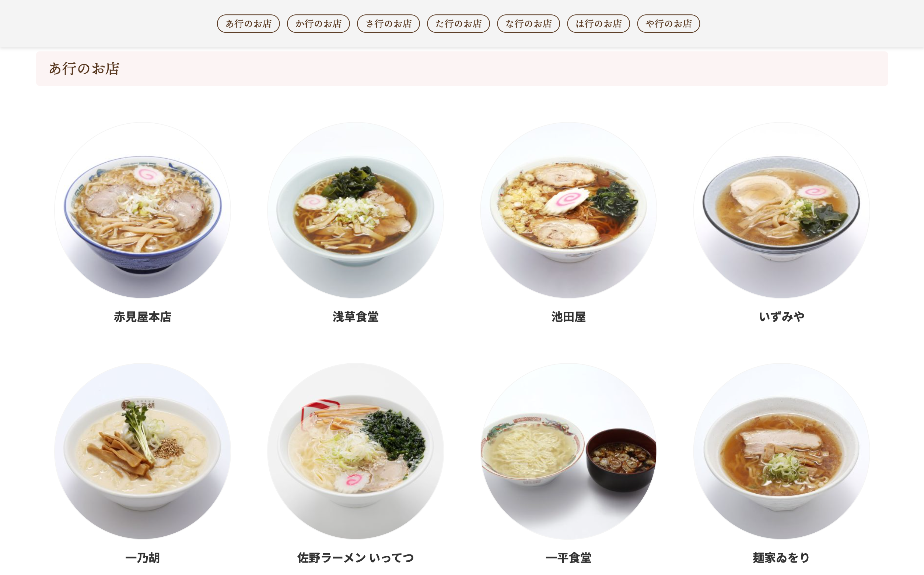Viewport: 924px width, 575px height.
Task: Open the いずみや name link
Action: [782, 317]
